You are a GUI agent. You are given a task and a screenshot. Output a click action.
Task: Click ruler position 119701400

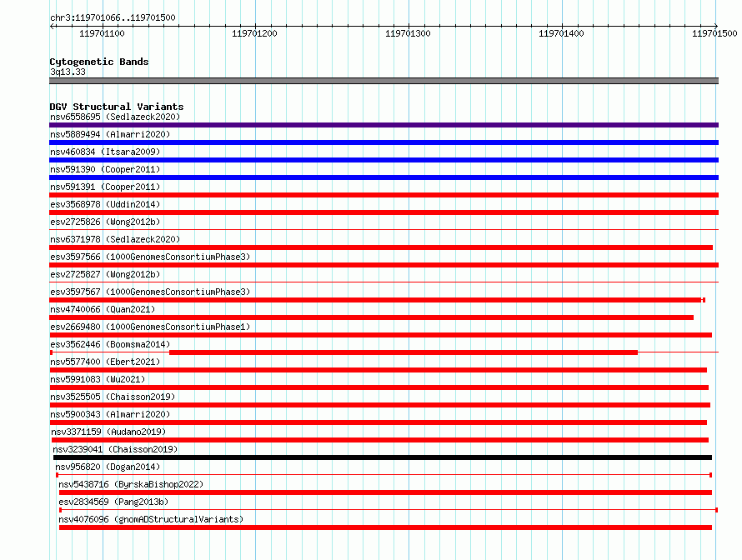[x=561, y=33]
